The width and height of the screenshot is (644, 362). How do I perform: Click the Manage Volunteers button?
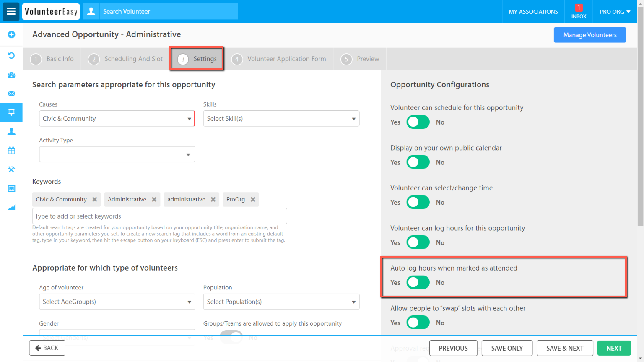pyautogui.click(x=590, y=35)
